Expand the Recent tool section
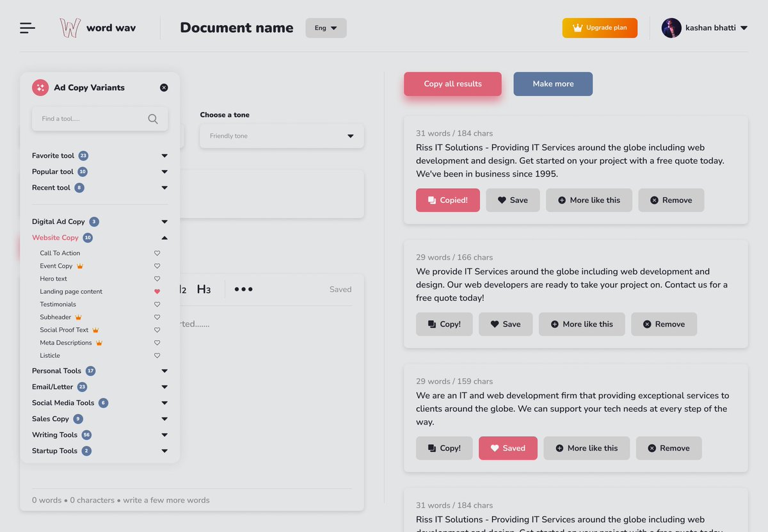This screenshot has width=768, height=532. (x=164, y=188)
